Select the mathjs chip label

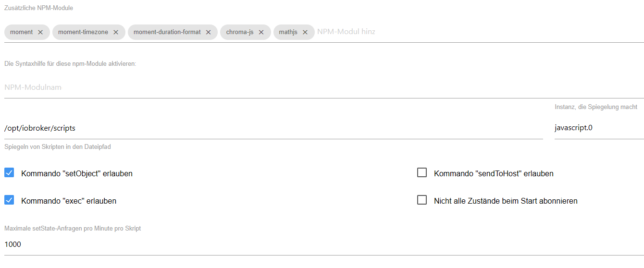[288, 32]
